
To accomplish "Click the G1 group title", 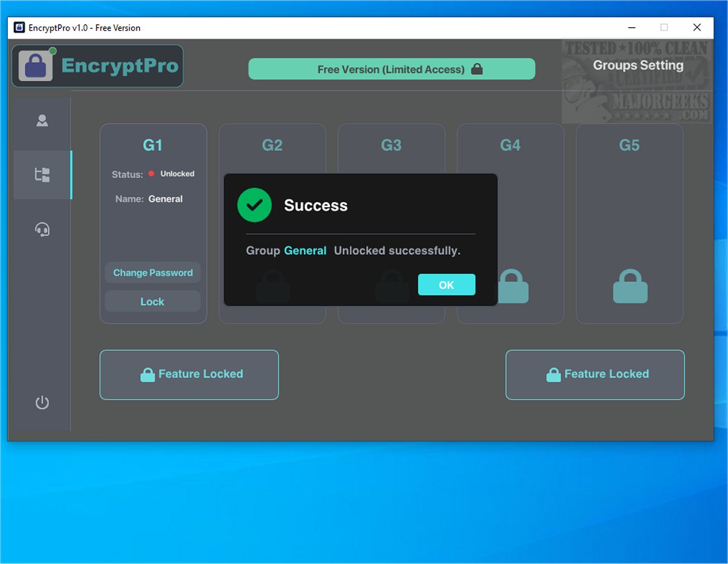I will tap(153, 145).
